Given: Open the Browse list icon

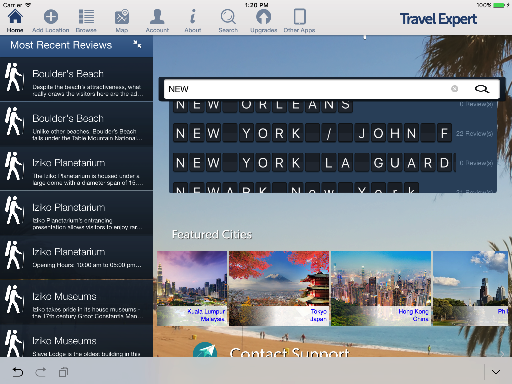Looking at the screenshot, I should 86,20.
